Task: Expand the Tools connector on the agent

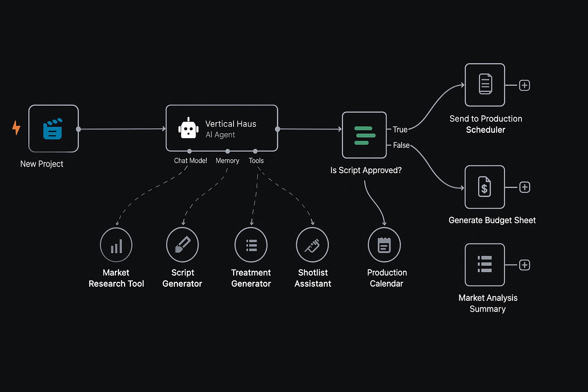Action: pyautogui.click(x=256, y=150)
